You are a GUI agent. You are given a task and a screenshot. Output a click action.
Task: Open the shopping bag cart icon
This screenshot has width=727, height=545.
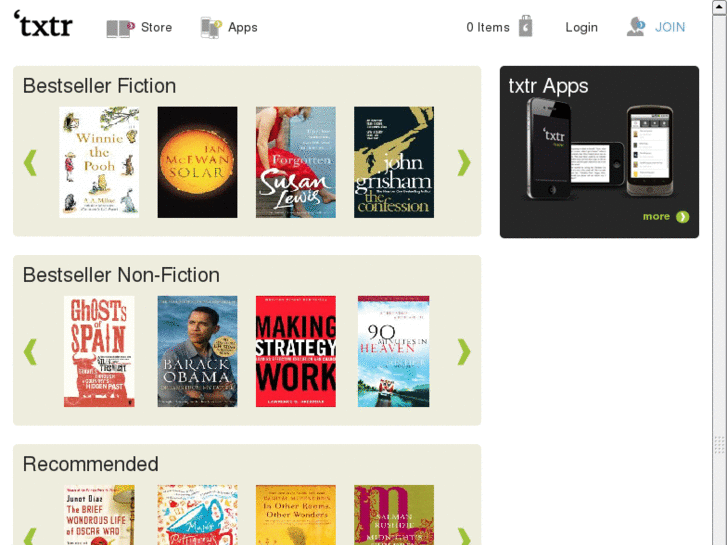pyautogui.click(x=525, y=26)
